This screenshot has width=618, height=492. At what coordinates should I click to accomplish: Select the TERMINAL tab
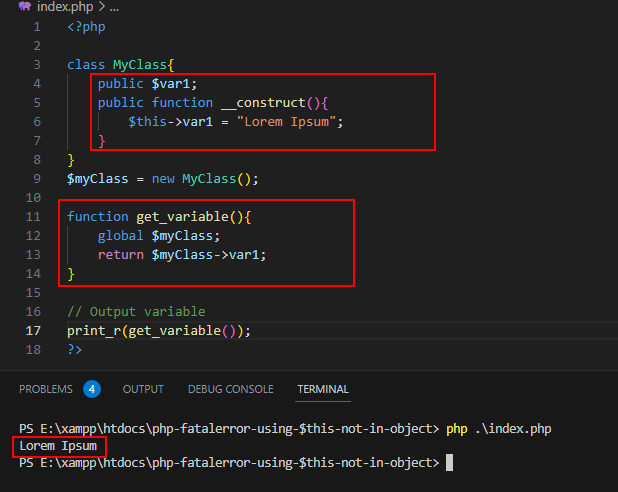coord(323,389)
